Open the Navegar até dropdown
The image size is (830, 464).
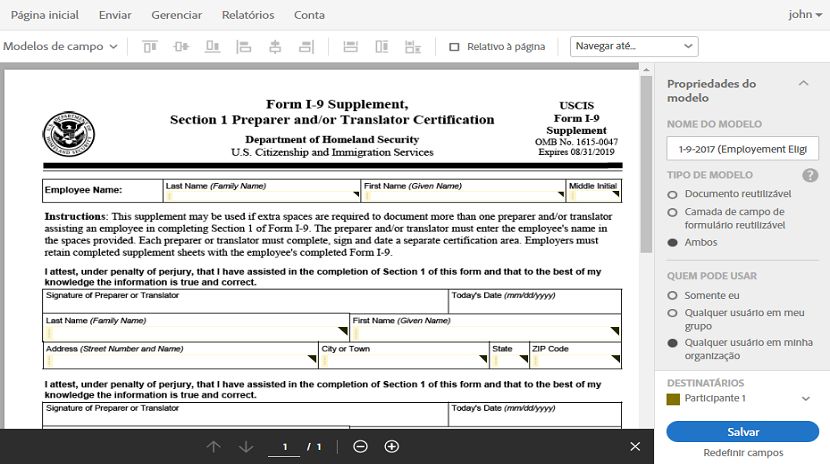click(634, 46)
